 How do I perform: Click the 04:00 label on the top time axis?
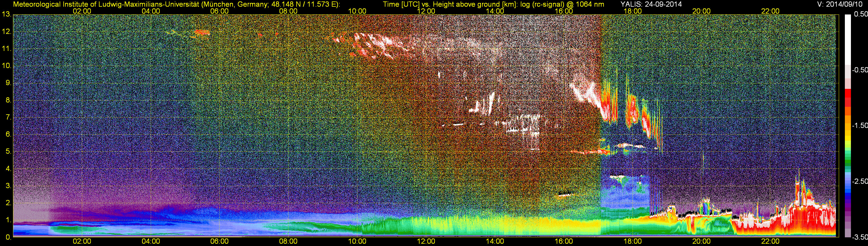(151, 11)
